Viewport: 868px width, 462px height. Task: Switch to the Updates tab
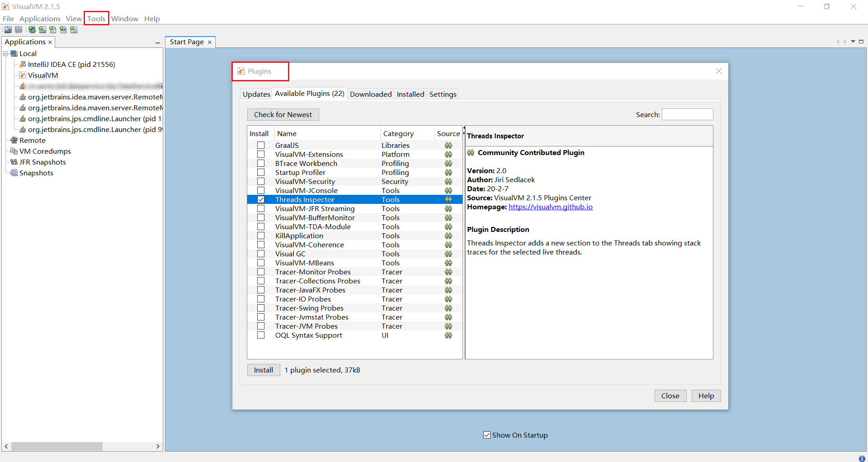point(256,94)
